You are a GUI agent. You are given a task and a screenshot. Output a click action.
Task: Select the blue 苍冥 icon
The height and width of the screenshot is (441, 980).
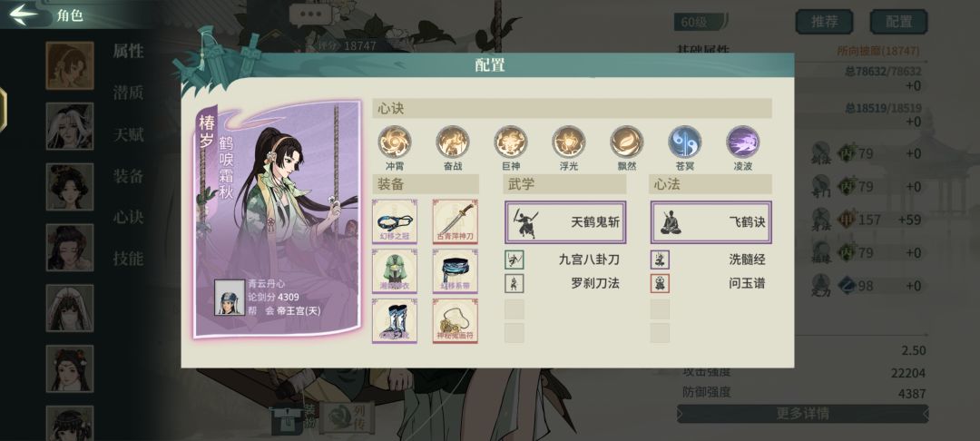[685, 142]
